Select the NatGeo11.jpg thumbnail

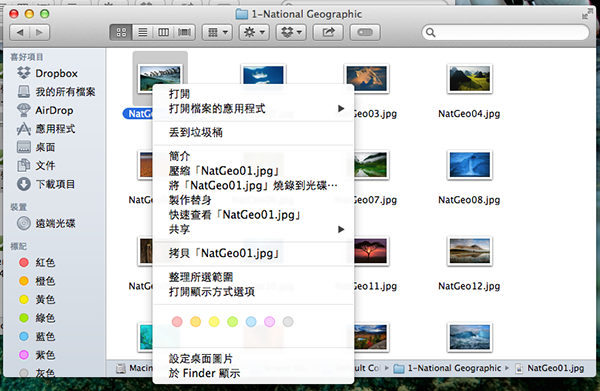click(367, 251)
